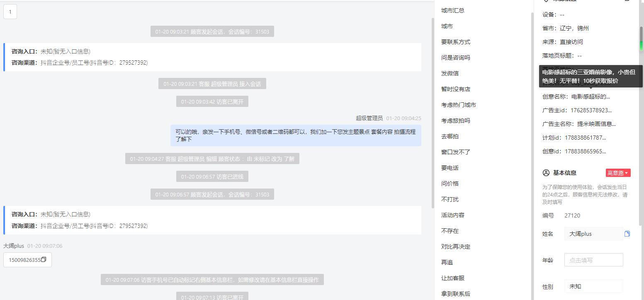Click the page number 1 button
The width and height of the screenshot is (644, 300).
[10, 12]
